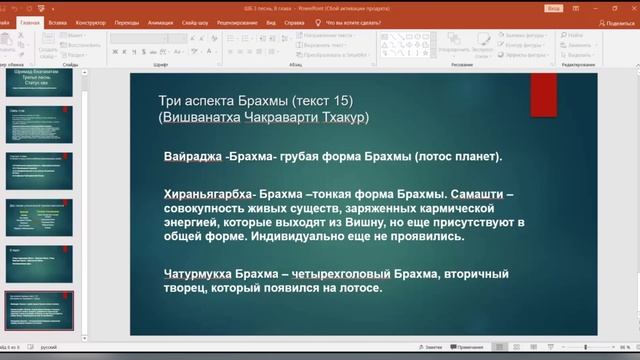Clear all formatting icon

(x=214, y=38)
